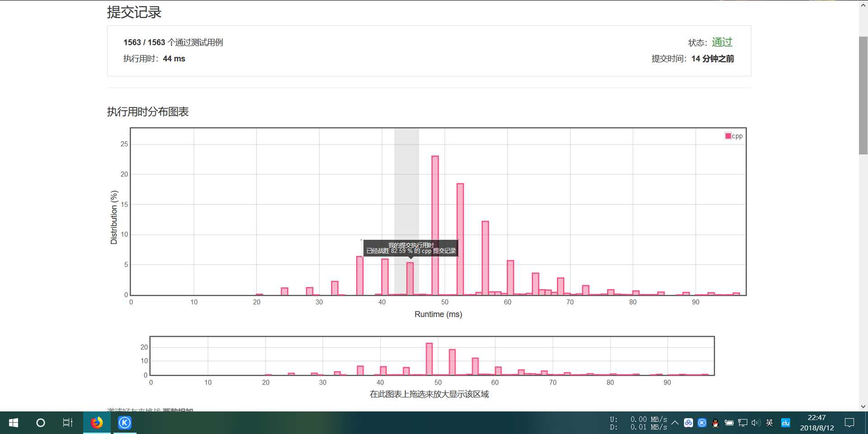Click the 通过 status text

722,42
